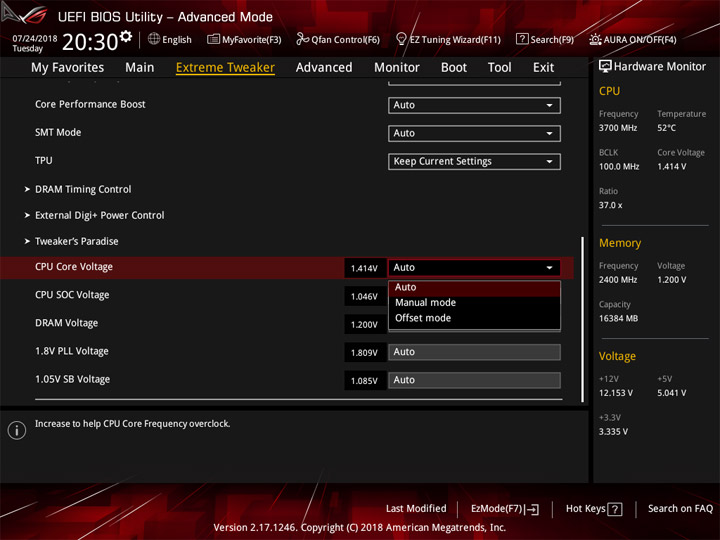Screen dimensions: 720x540
Task: Switch to Exit tab
Action: pos(543,68)
